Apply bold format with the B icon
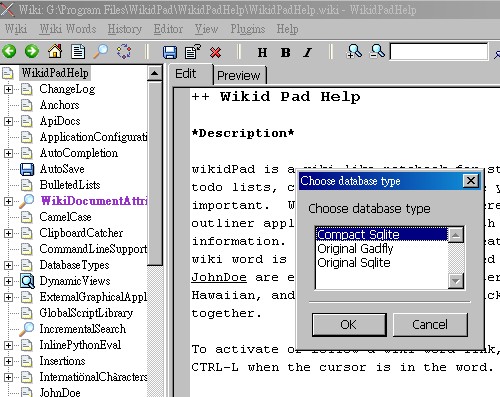Screen dimensions: 500x397 coord(285,52)
